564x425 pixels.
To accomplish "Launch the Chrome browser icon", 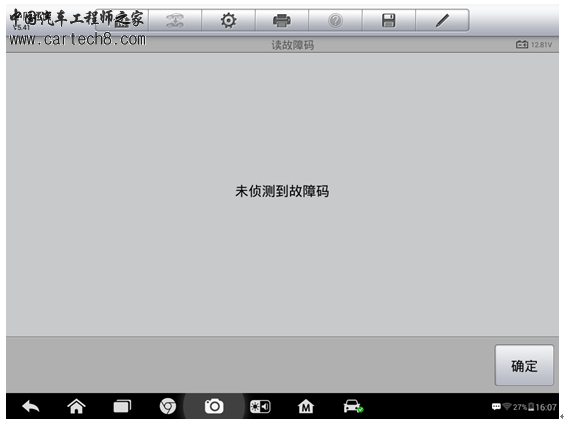I will (x=168, y=407).
